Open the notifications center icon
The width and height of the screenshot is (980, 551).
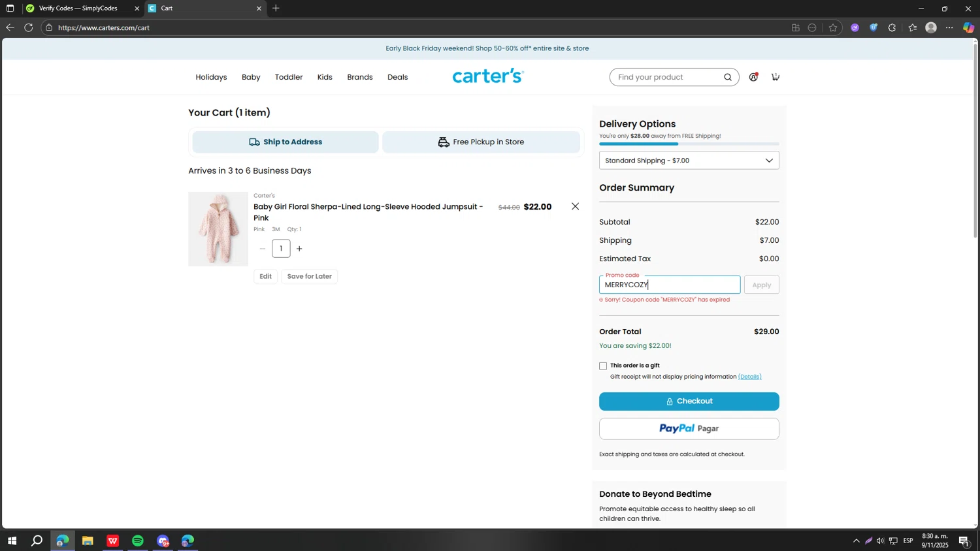(x=964, y=541)
